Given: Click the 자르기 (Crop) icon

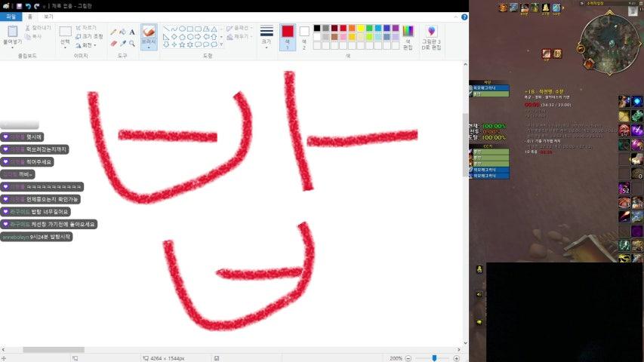Looking at the screenshot, I should click(x=78, y=28).
